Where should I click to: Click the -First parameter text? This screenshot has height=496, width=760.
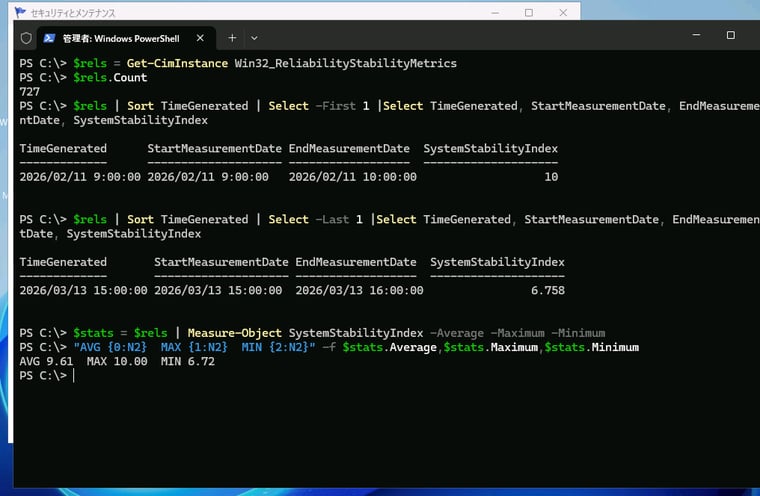click(x=335, y=106)
